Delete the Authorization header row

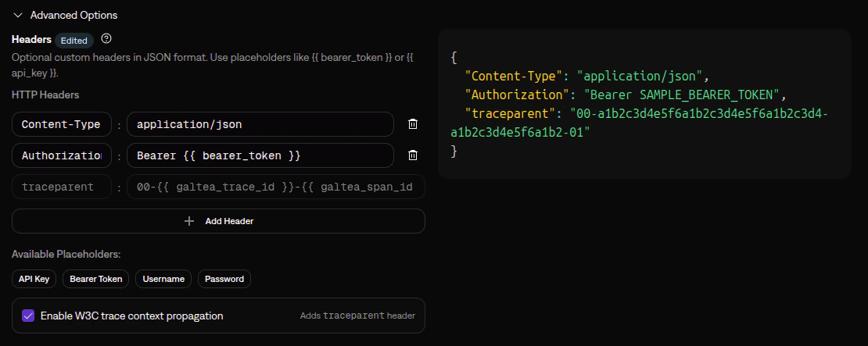412,155
